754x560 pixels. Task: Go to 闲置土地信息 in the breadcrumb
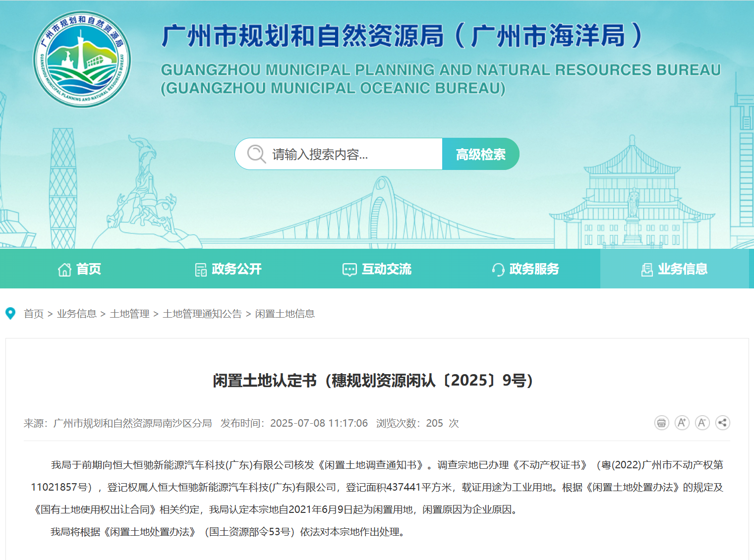285,314
